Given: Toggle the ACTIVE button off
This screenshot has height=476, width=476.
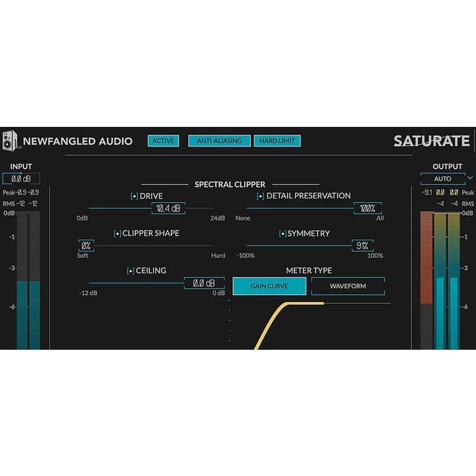Looking at the screenshot, I should point(164,141).
